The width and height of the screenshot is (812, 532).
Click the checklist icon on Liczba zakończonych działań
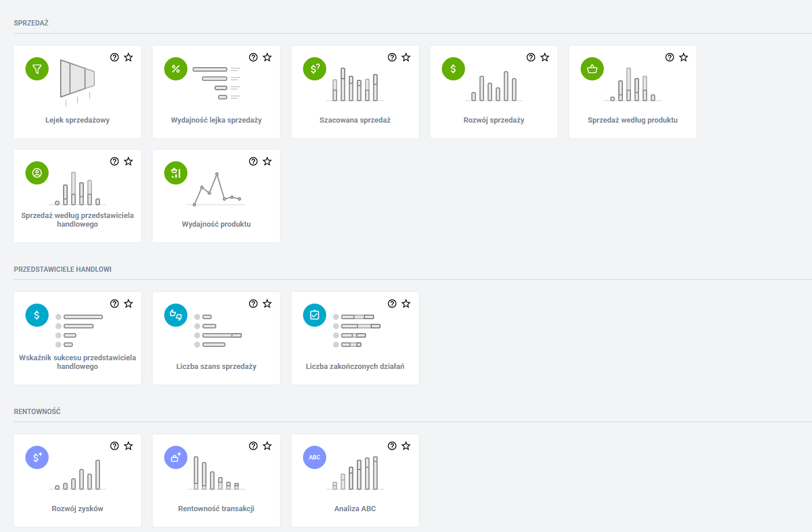315,315
